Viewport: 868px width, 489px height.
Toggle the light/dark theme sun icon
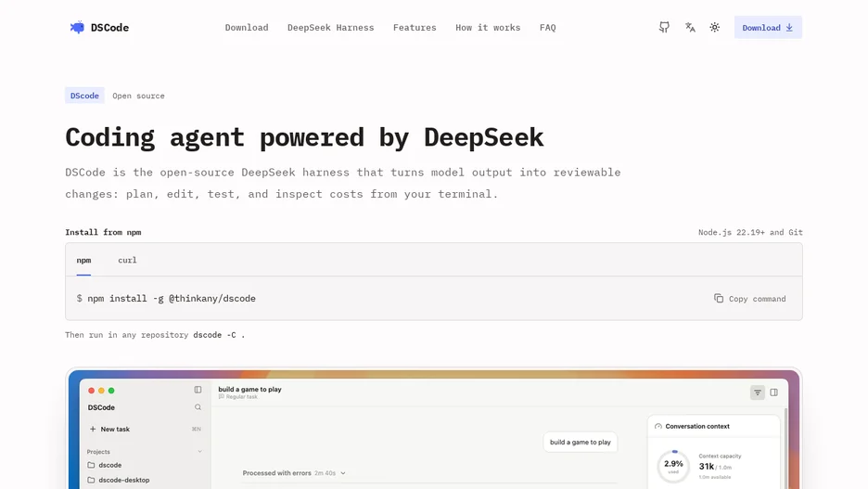pos(715,27)
